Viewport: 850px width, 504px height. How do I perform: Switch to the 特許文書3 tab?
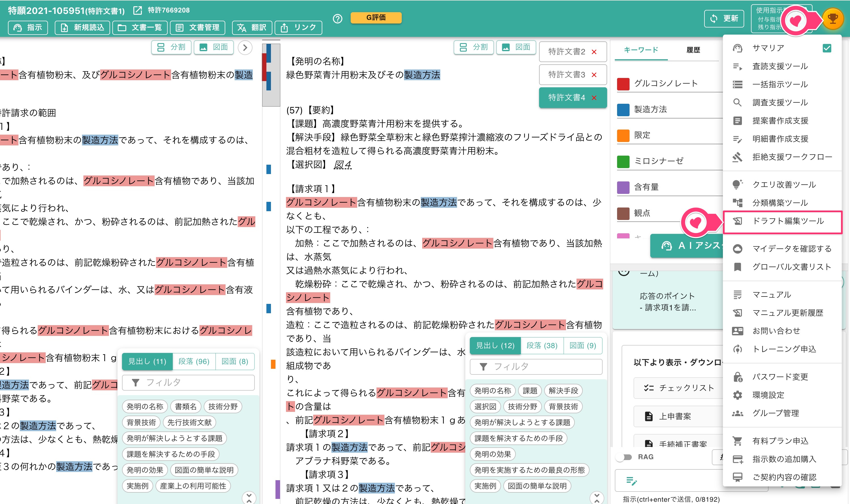[567, 75]
